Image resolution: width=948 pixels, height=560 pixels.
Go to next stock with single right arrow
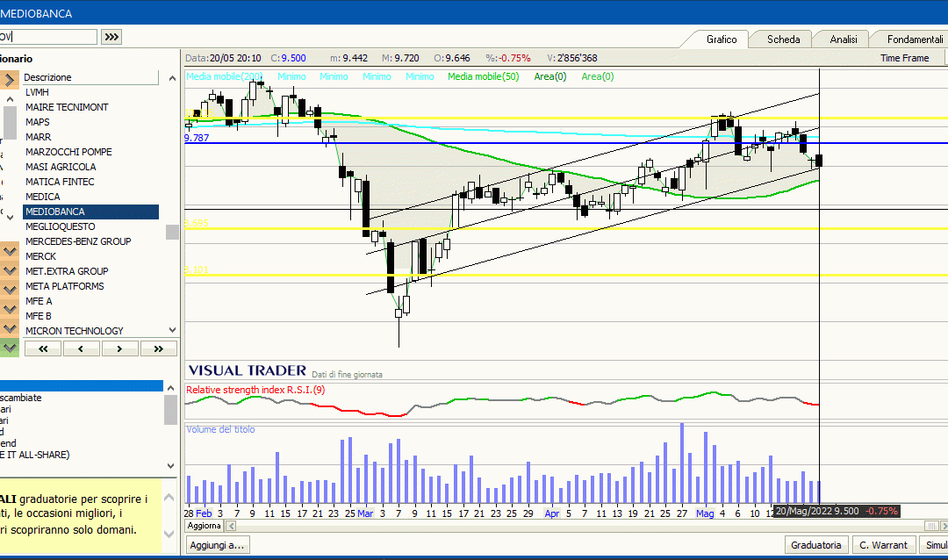tap(119, 349)
